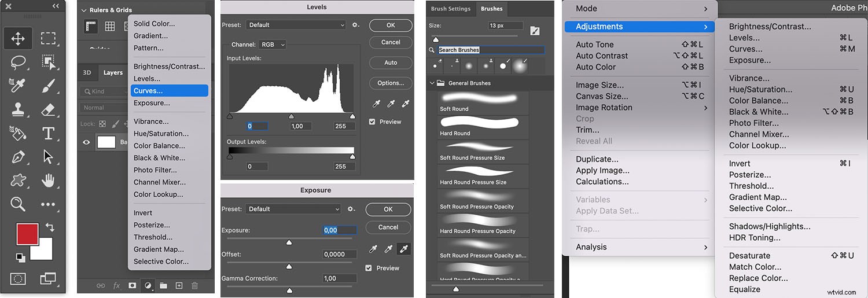Select the Custom Shape tool

[18, 180]
